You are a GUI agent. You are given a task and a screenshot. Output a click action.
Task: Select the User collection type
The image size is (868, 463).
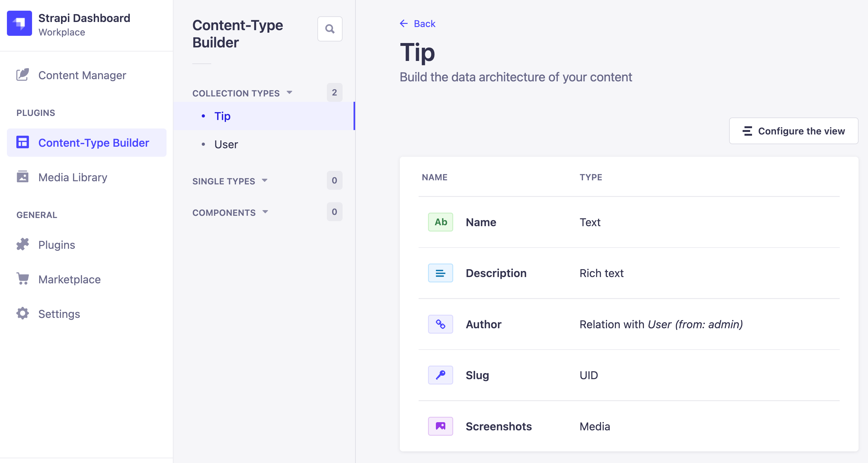tap(226, 144)
